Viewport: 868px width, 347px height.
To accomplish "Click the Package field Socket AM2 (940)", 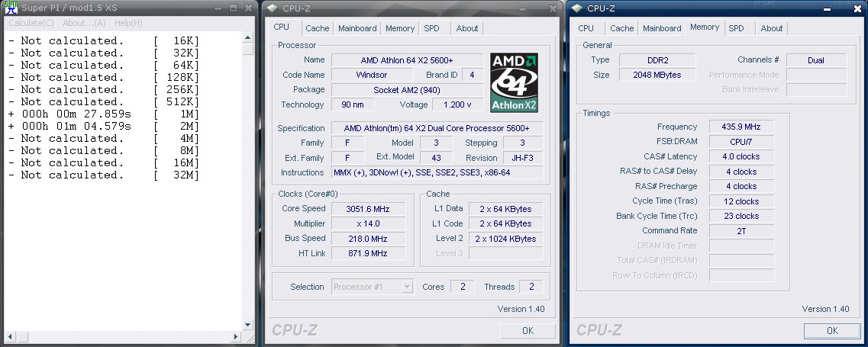I will pos(407,90).
